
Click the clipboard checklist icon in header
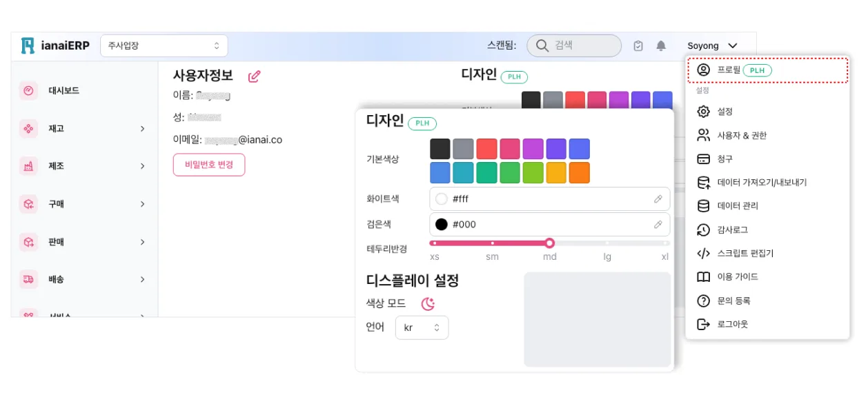point(638,46)
